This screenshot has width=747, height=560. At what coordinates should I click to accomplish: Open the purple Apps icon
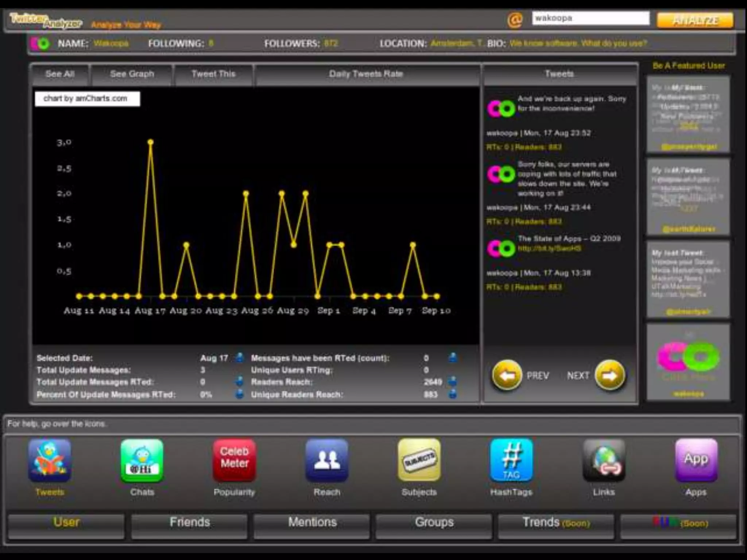(x=696, y=460)
